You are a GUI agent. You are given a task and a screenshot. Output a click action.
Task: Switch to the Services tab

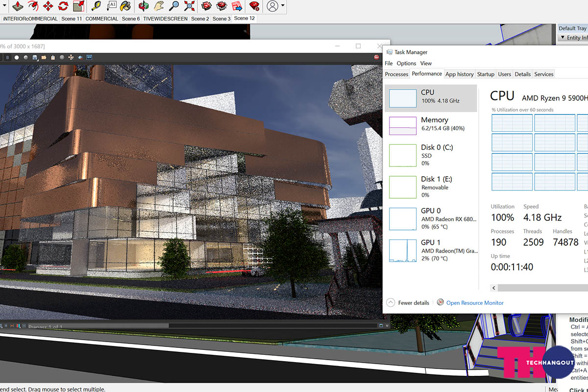coord(544,74)
